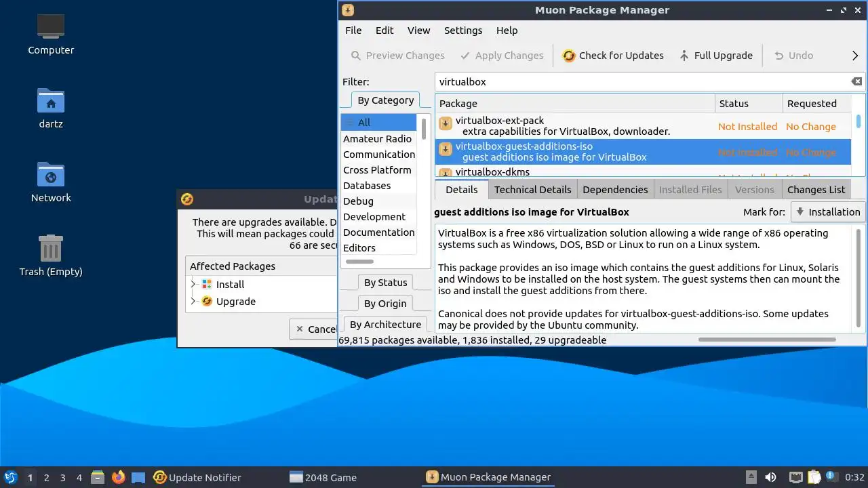Click the virtualbox-guest-additions-iso package icon
Image resolution: width=868 pixels, height=488 pixels.
pyautogui.click(x=446, y=149)
